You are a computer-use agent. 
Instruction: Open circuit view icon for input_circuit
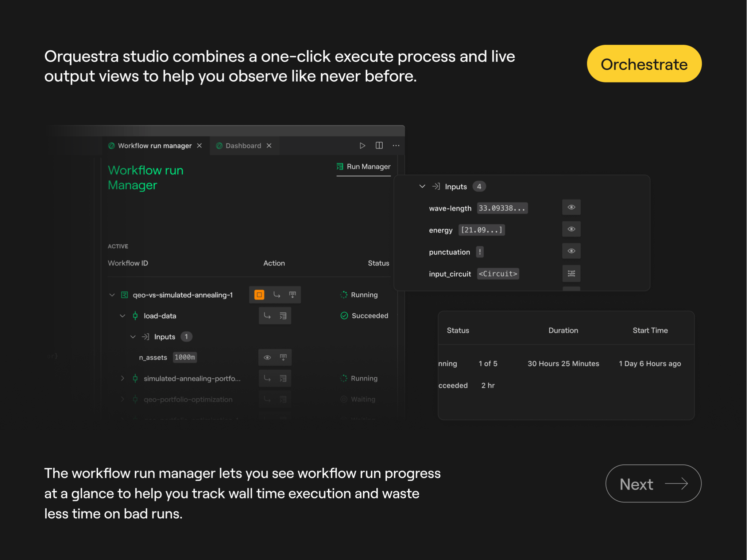(x=572, y=274)
